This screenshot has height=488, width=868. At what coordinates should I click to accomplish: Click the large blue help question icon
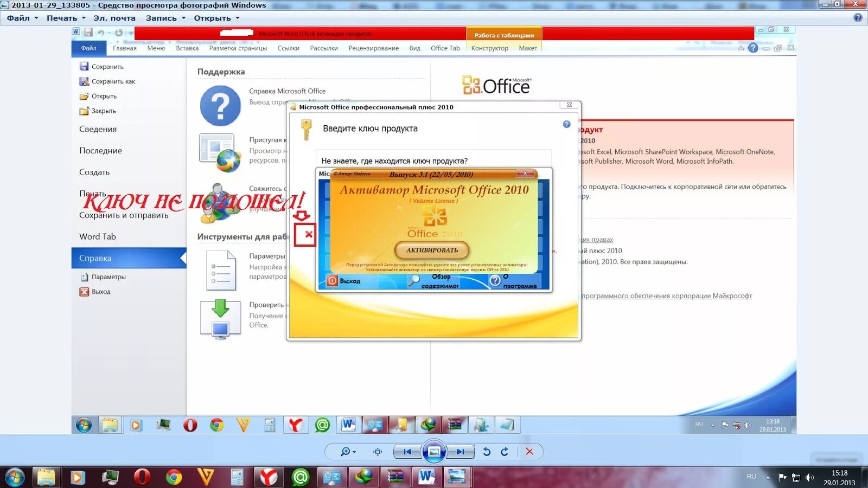220,106
